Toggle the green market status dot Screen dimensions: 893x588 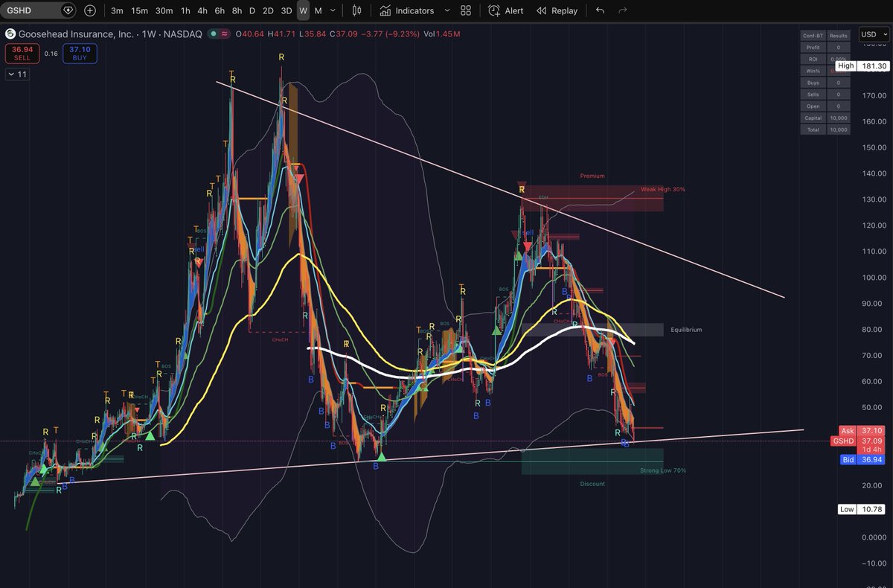click(214, 34)
